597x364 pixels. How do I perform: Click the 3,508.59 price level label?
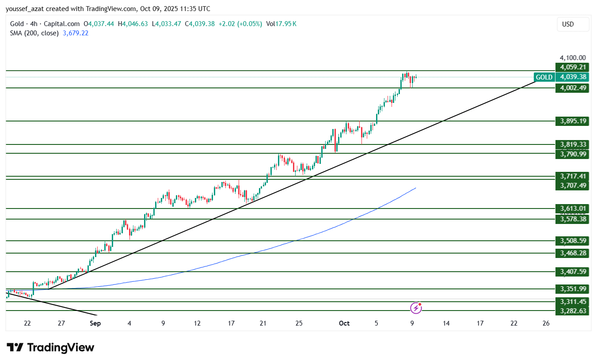pos(573,241)
